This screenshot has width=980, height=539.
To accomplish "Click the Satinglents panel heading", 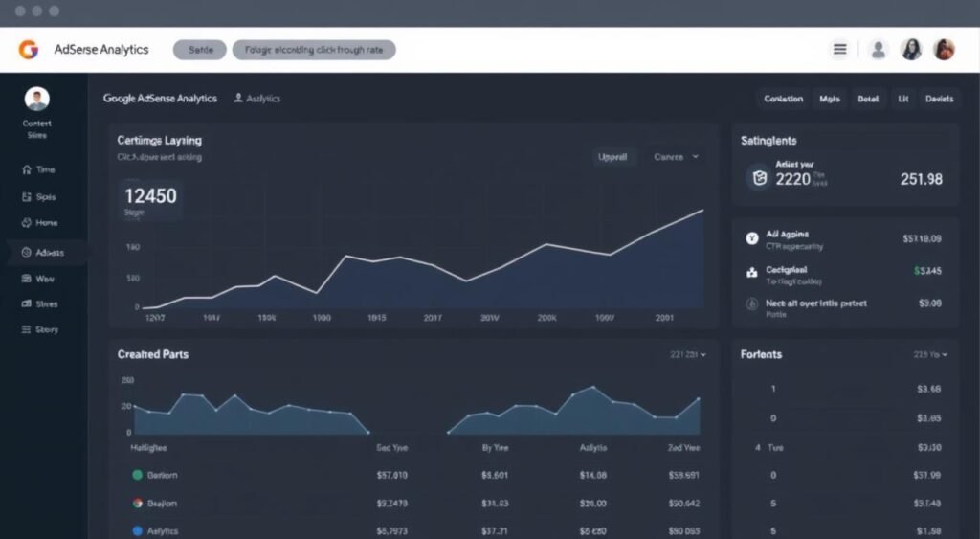I will (768, 141).
